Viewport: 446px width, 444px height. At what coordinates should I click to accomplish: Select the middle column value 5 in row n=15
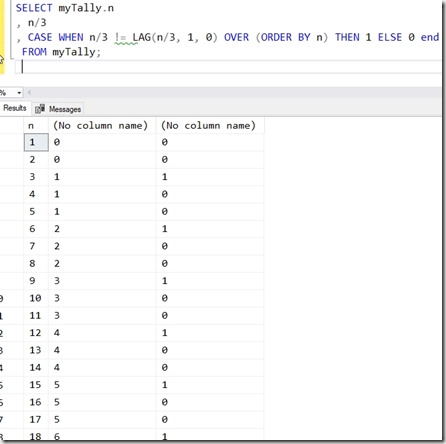(102, 385)
